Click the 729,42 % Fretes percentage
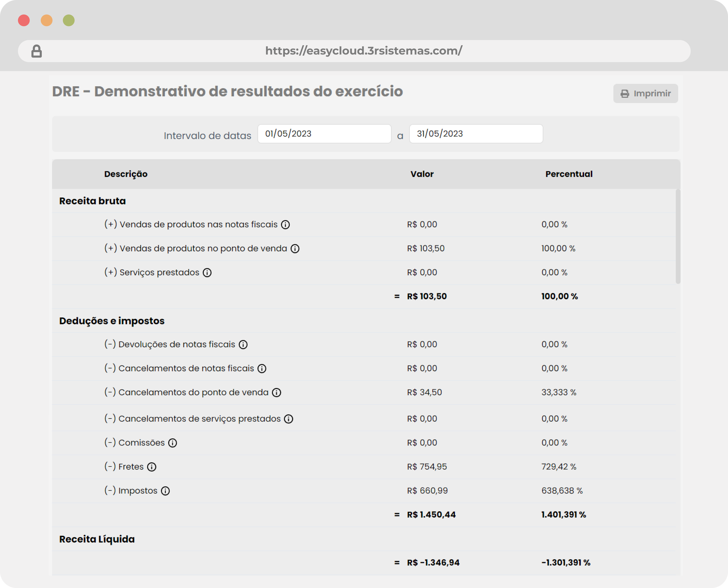The image size is (728, 588). (559, 467)
